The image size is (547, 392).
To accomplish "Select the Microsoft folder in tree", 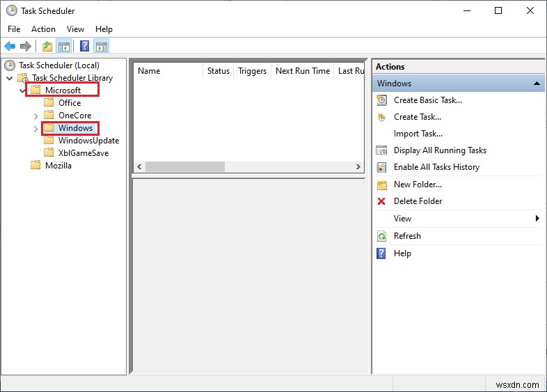I will [63, 91].
